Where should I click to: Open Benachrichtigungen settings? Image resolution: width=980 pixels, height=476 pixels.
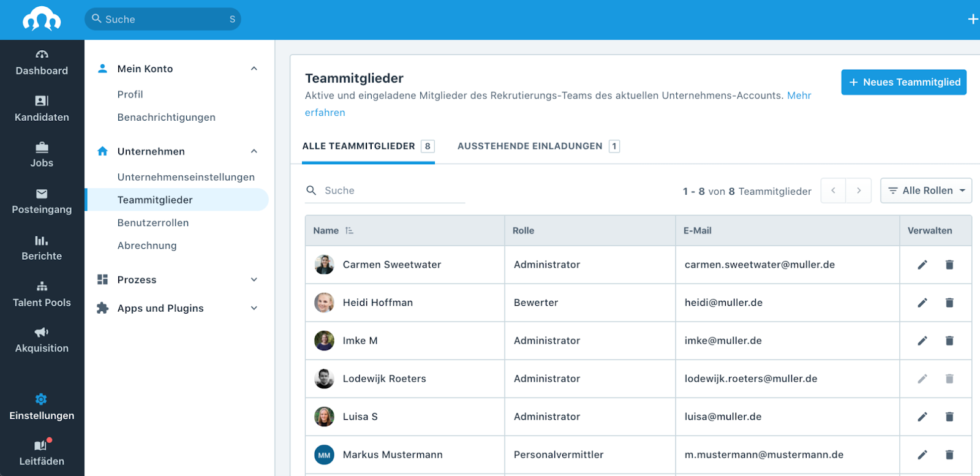click(x=166, y=117)
